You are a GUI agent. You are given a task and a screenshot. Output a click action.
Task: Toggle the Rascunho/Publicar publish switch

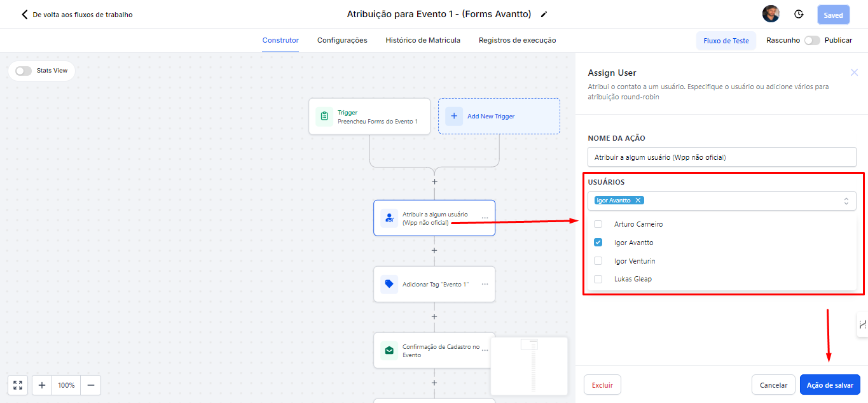point(811,40)
